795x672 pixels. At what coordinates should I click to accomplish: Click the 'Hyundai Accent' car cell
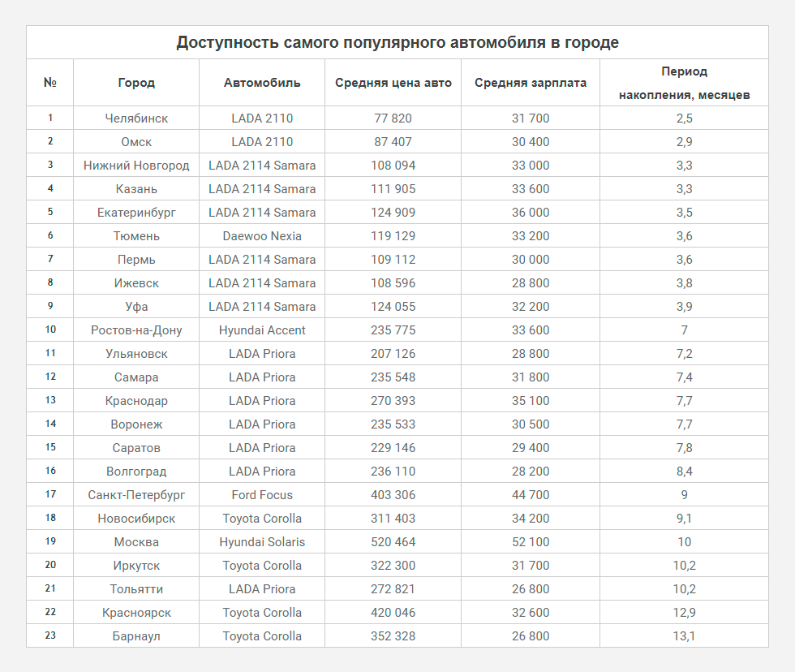pos(262,330)
